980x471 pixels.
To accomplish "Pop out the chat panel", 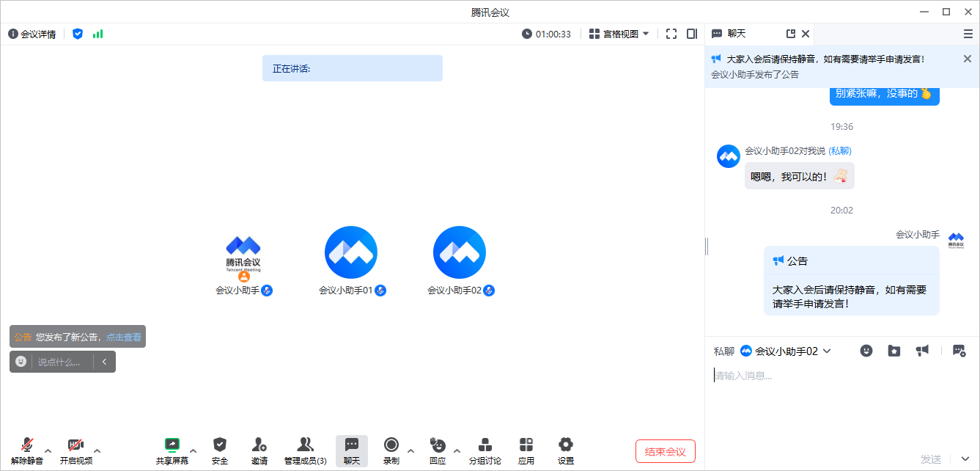I will coord(791,34).
